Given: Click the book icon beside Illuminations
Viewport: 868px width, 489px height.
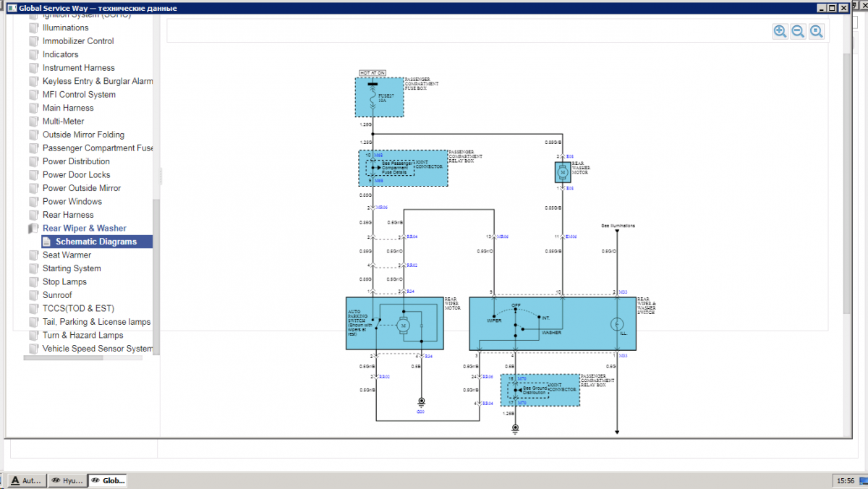Looking at the screenshot, I should coord(33,27).
